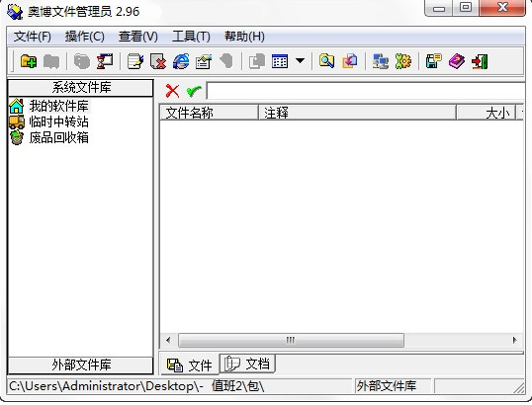Switch to the 文件 tab
Viewport: 532px width, 405px height.
click(189, 365)
